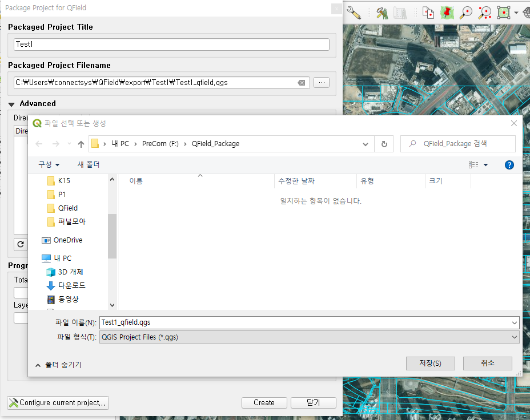This screenshot has width=530, height=420.
Task: Refresh the QField_Package folder view
Action: [384, 144]
